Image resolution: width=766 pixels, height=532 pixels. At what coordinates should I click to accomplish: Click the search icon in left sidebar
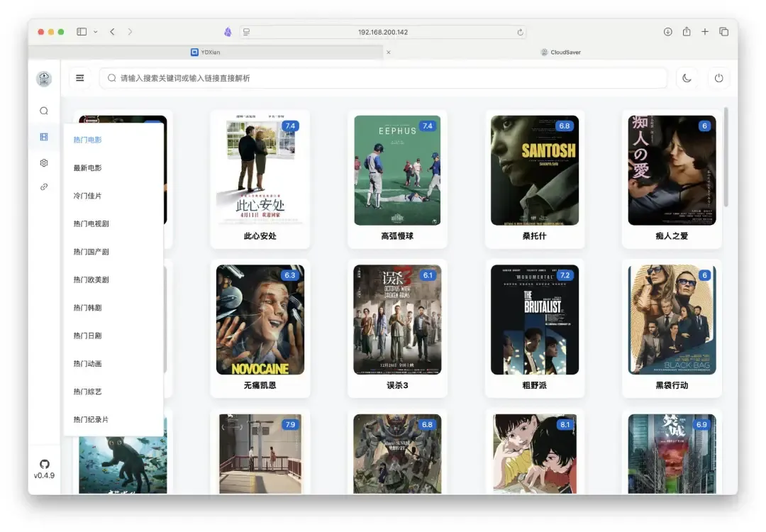[44, 111]
